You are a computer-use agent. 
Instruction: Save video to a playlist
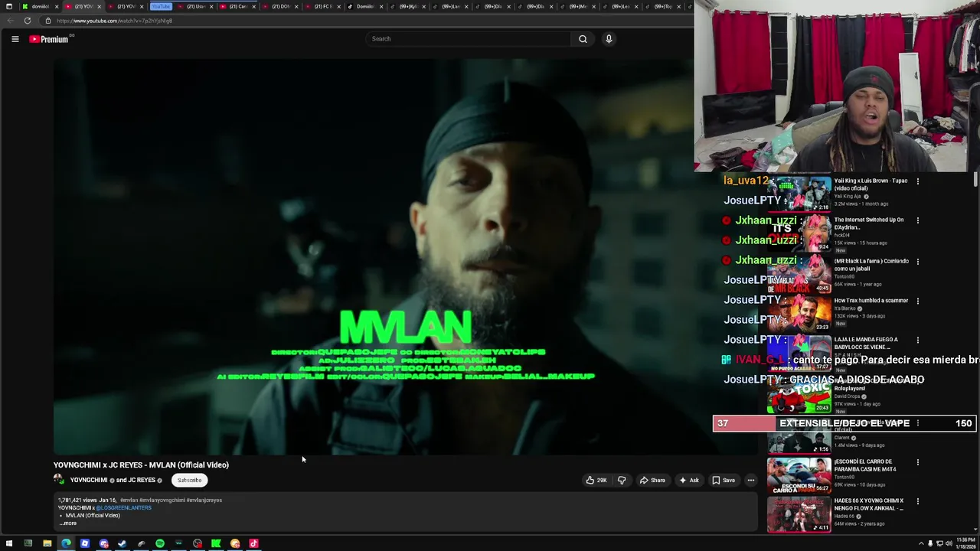pyautogui.click(x=724, y=481)
